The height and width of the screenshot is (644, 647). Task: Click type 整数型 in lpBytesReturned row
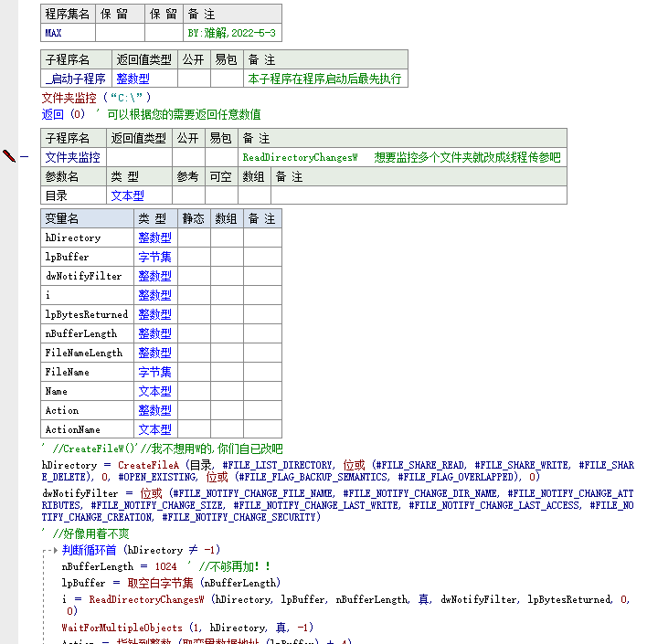point(154,314)
